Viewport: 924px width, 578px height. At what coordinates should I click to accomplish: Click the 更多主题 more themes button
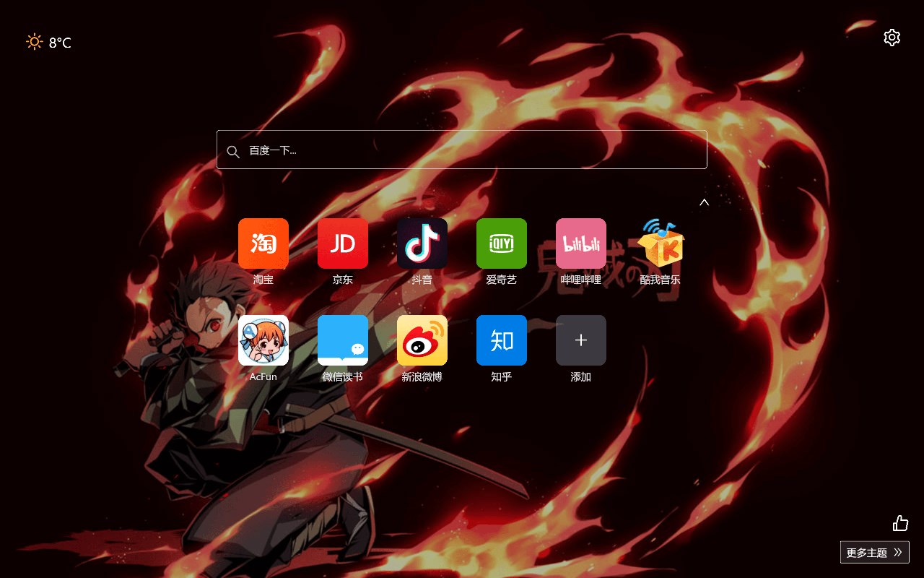click(x=875, y=552)
